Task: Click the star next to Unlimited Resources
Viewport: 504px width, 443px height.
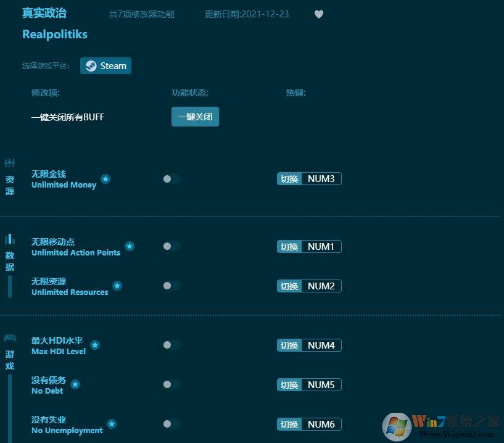Action: (117, 285)
